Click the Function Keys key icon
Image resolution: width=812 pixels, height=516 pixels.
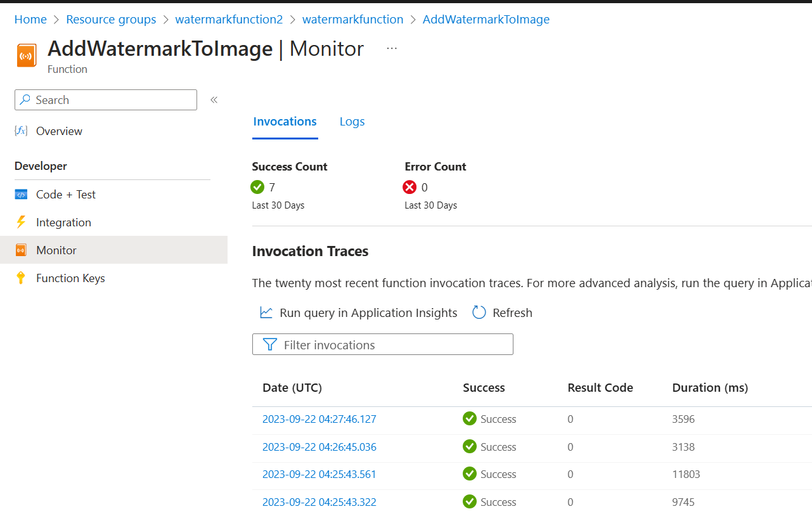tap(21, 278)
